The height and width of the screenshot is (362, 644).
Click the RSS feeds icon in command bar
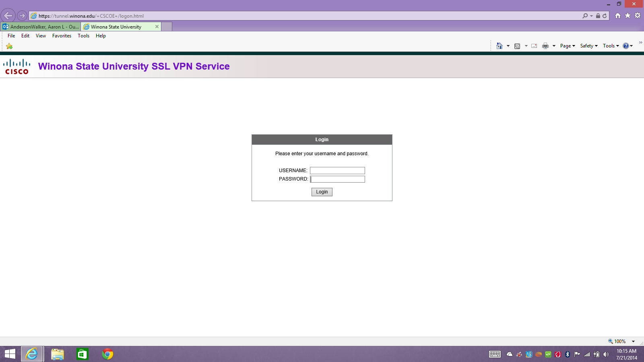517,46
